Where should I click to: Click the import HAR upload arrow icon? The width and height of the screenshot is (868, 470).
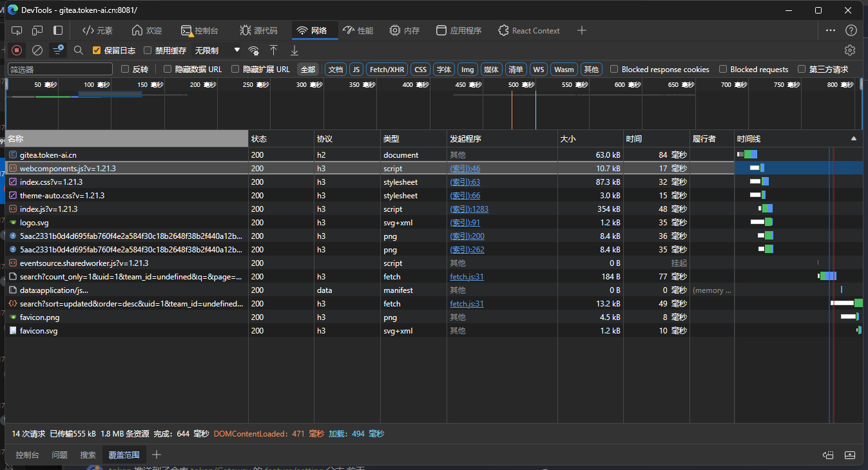pos(274,50)
